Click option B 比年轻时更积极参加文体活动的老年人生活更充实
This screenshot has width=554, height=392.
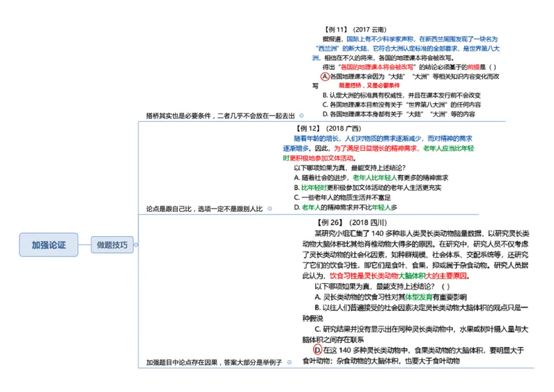368,188
